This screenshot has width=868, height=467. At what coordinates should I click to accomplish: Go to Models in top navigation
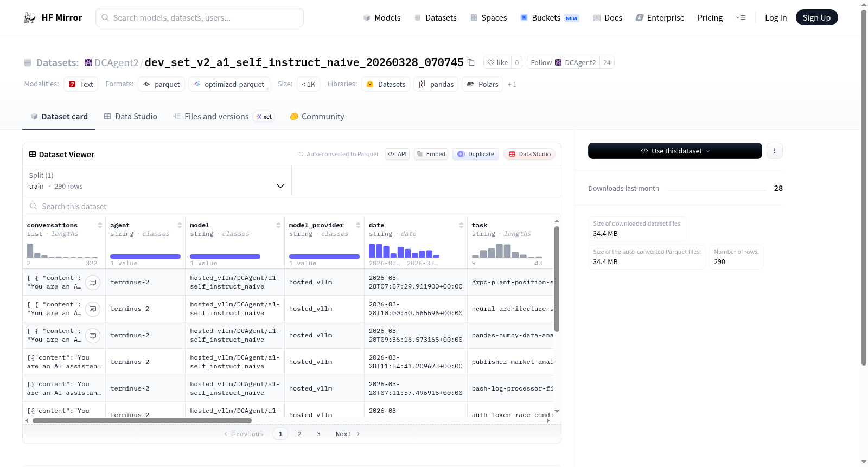382,18
